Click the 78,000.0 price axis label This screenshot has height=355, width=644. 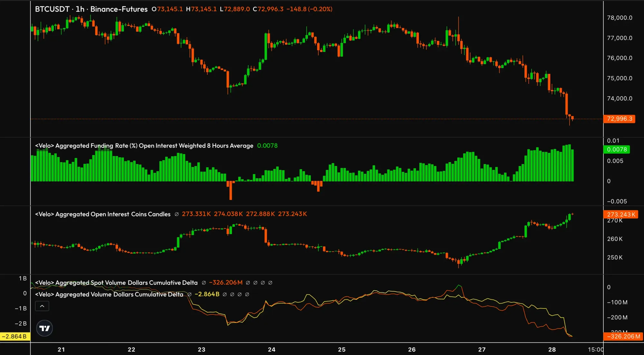pyautogui.click(x=620, y=18)
